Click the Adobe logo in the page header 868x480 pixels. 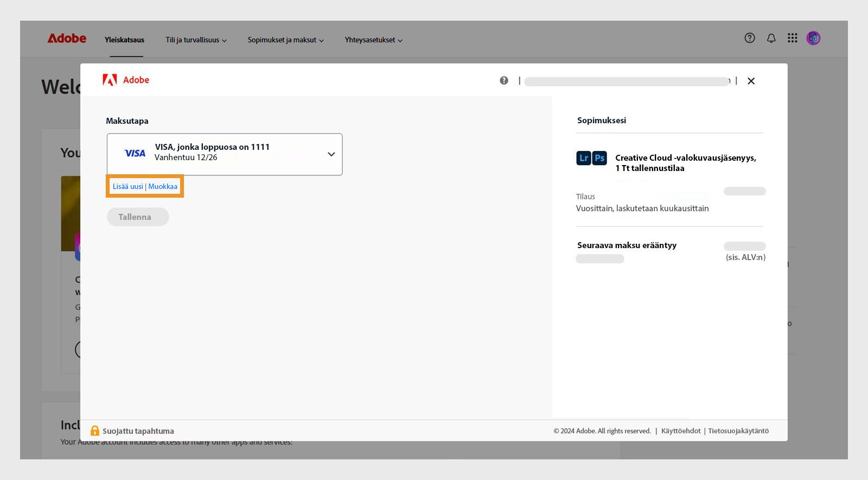pos(67,39)
